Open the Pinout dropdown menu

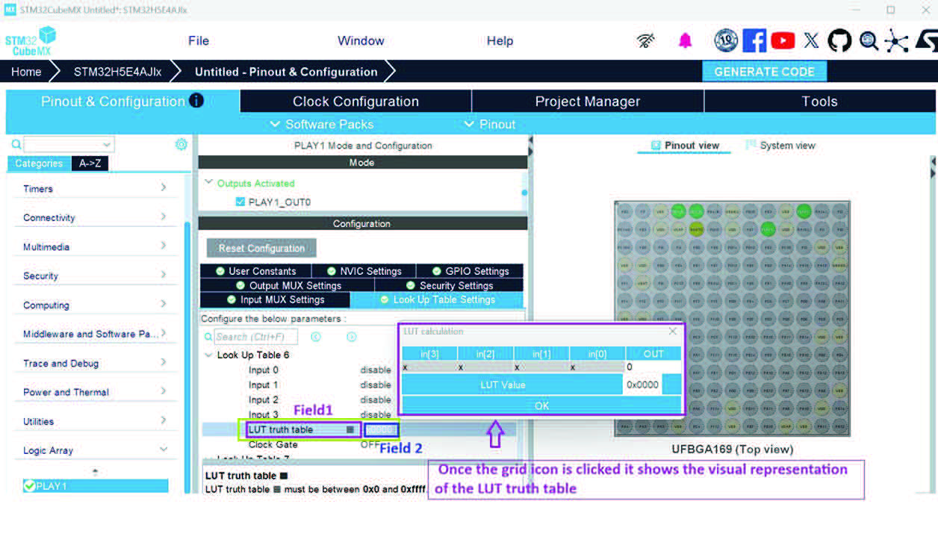click(489, 125)
